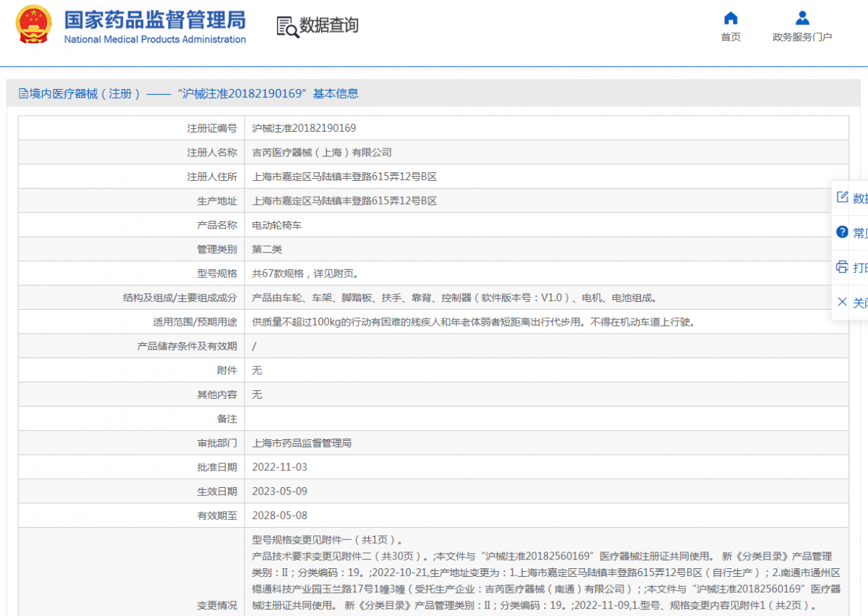868x616 pixels.
Task: Click the 注册证编号 row label
Action: [x=212, y=128]
